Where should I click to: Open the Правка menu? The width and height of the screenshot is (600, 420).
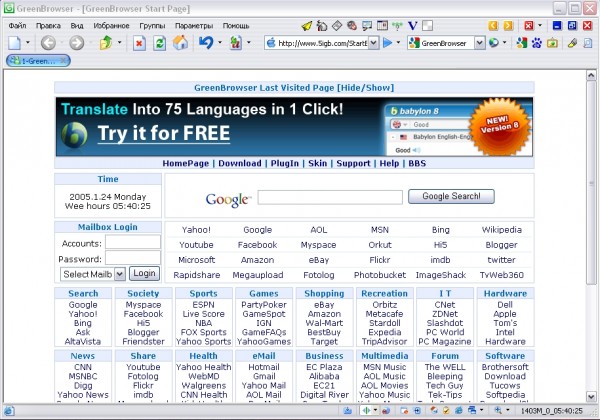48,26
